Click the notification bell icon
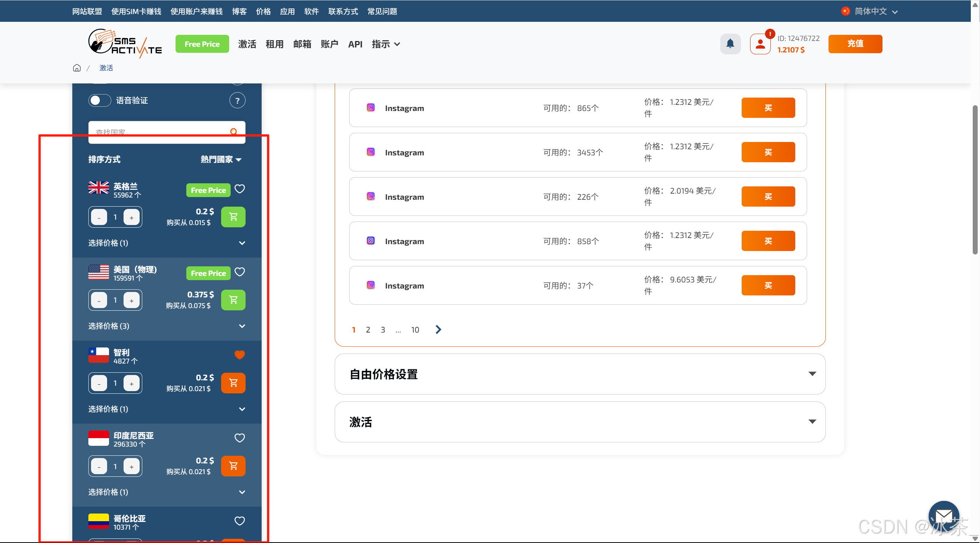 pos(730,44)
